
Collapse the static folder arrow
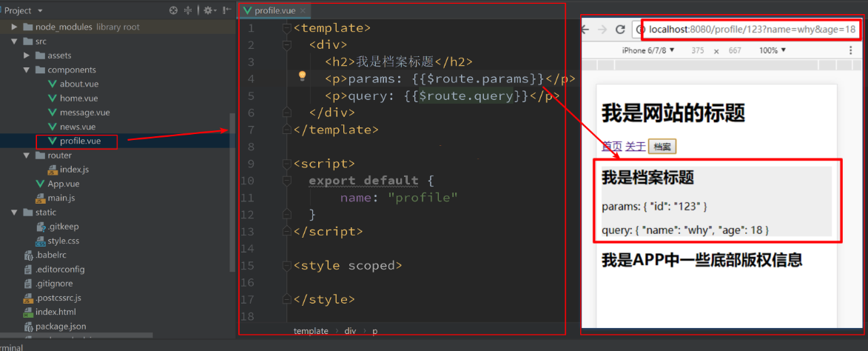[14, 212]
